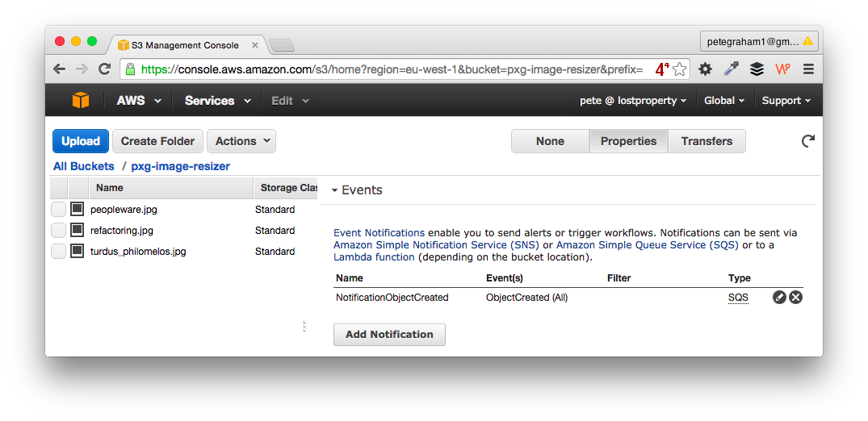The width and height of the screenshot is (868, 421).
Task: Expand the Services menu
Action: tap(217, 101)
